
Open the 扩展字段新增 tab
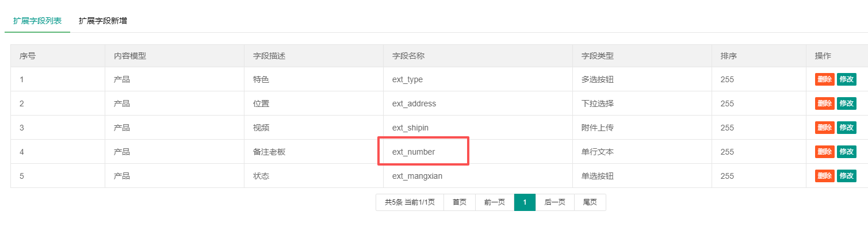(x=103, y=21)
